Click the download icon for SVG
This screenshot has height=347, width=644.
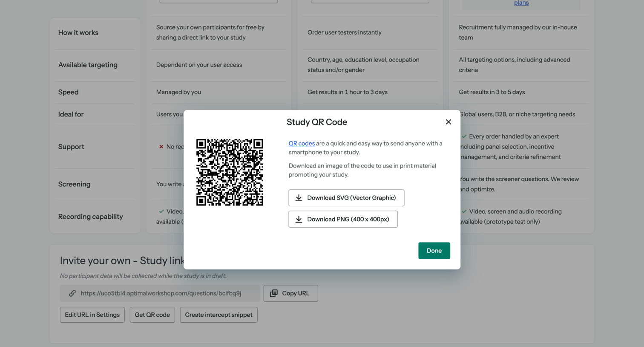click(x=299, y=198)
